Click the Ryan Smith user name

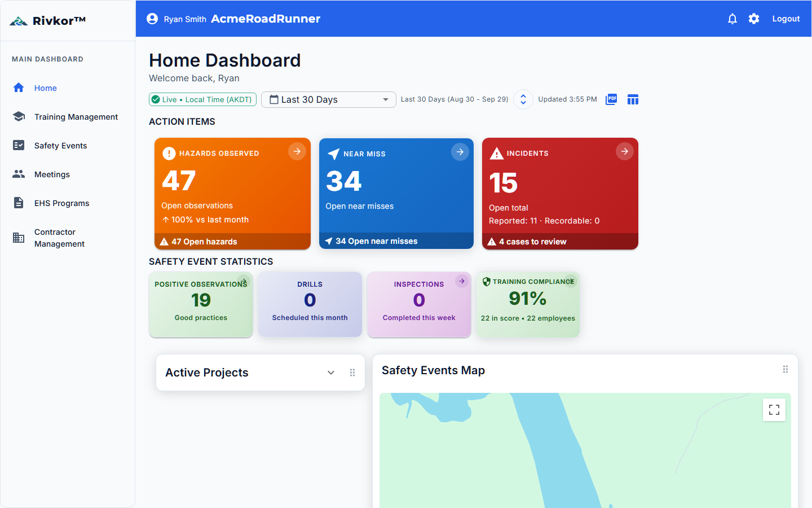tap(185, 19)
